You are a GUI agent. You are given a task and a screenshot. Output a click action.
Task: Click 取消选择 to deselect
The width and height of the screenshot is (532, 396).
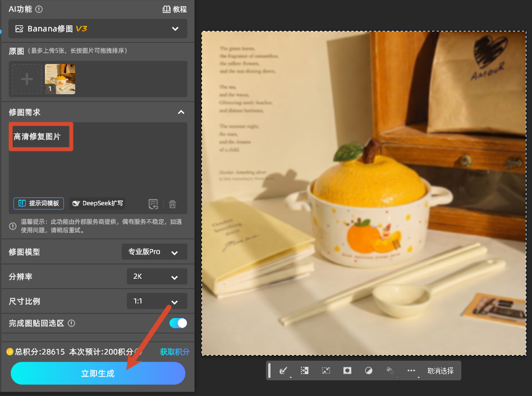coord(441,371)
